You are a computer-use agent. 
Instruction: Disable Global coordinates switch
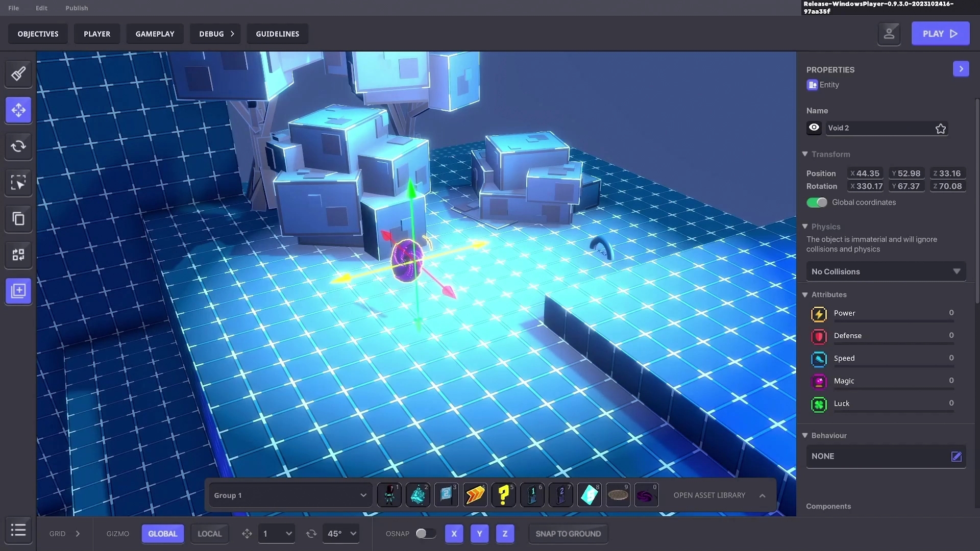817,203
